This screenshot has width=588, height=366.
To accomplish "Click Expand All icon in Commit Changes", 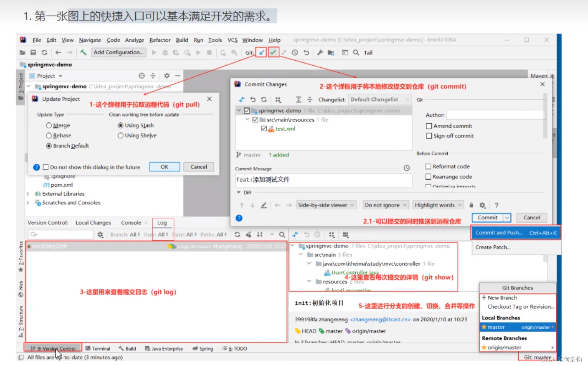I will pos(298,100).
